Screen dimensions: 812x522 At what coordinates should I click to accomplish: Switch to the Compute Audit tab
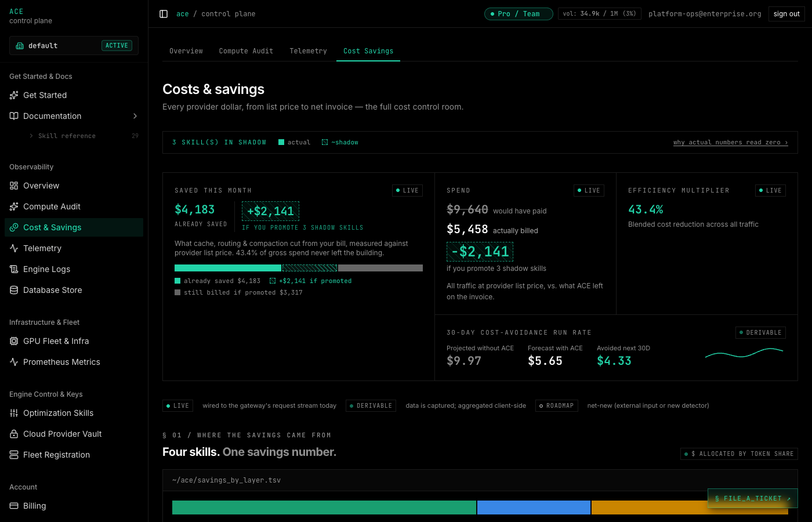click(246, 51)
